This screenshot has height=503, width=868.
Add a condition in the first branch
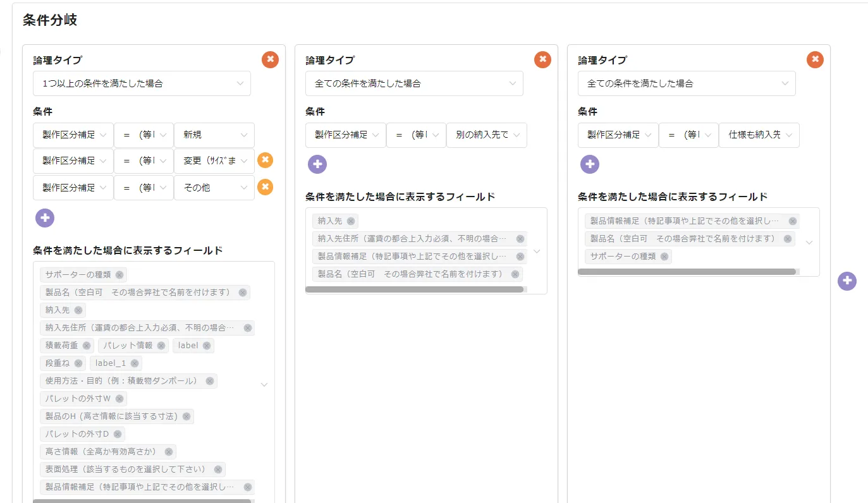point(45,218)
